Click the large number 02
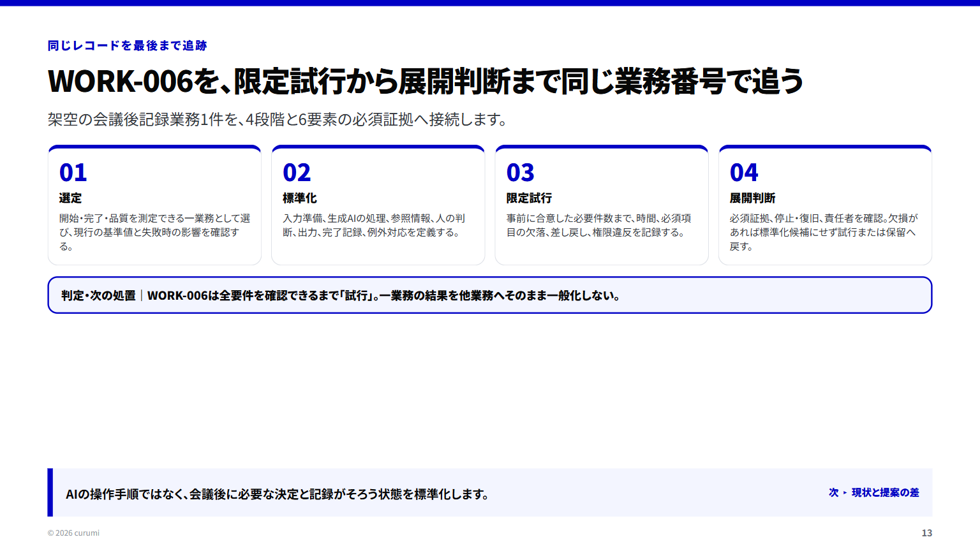 click(x=297, y=173)
